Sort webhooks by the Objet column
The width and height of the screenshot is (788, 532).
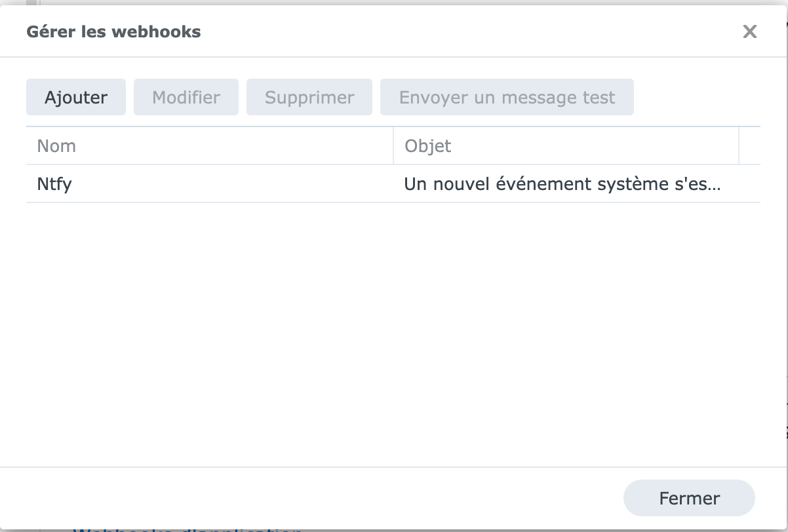coord(566,145)
